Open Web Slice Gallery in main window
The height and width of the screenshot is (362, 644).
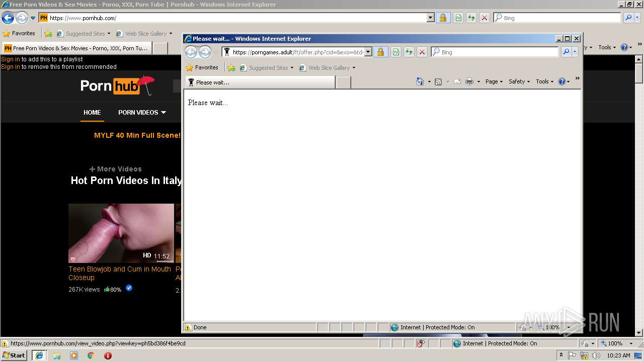144,34
